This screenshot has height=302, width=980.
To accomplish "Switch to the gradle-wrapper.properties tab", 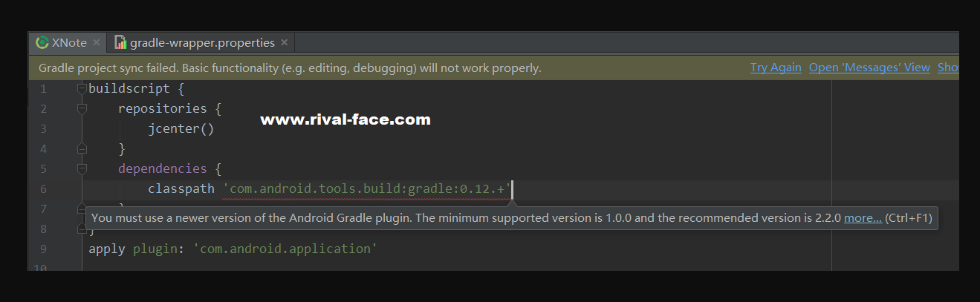I will pyautogui.click(x=202, y=43).
